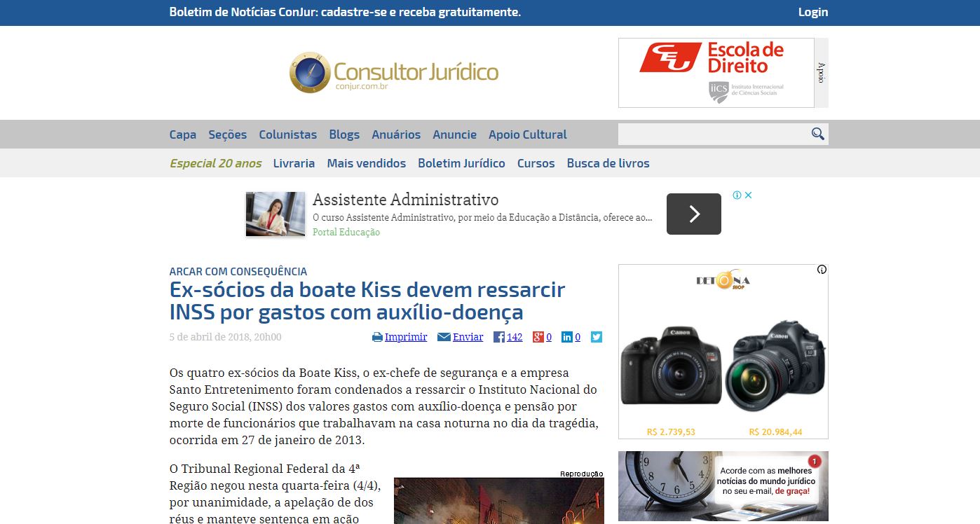Share article via Twitter icon
Image resolution: width=980 pixels, height=524 pixels.
(x=597, y=337)
